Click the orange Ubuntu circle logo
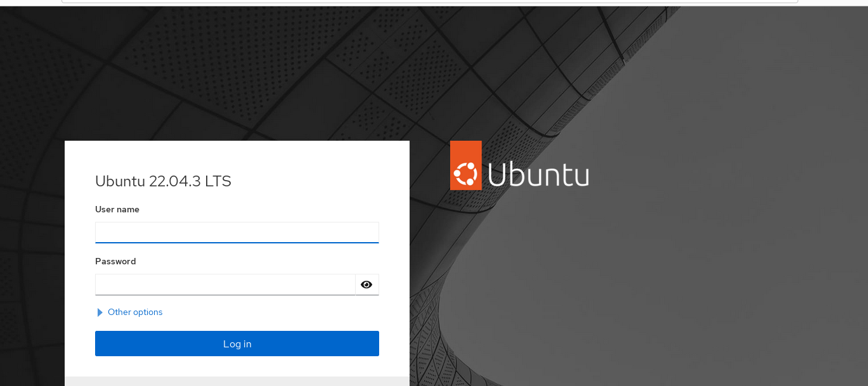868x386 pixels. tap(466, 165)
